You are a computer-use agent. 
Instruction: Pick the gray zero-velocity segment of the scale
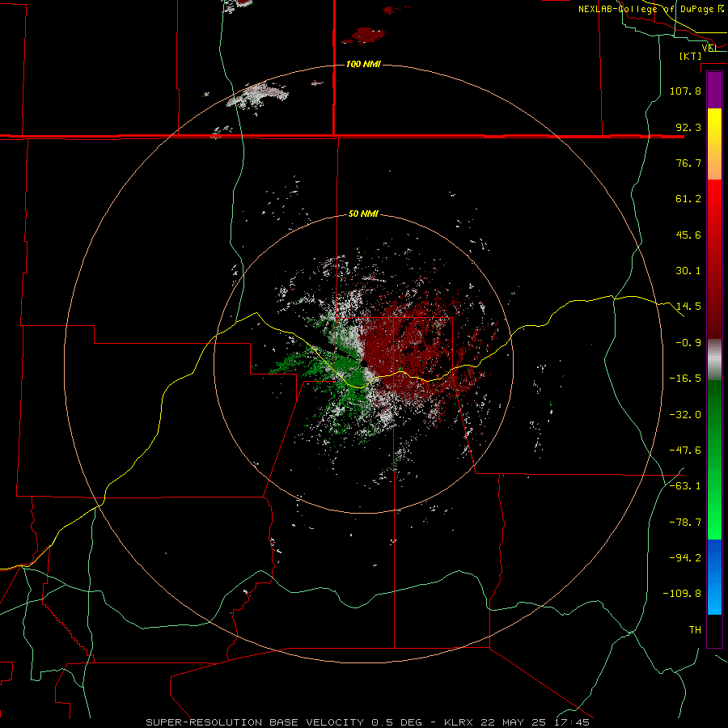click(x=714, y=360)
